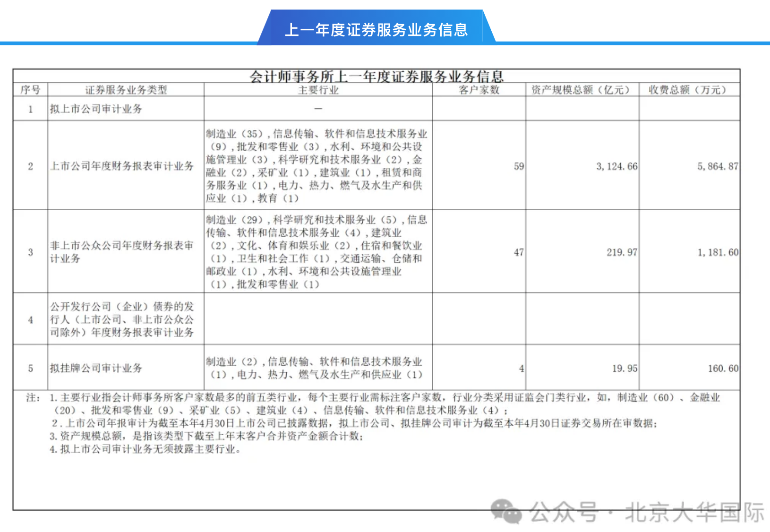Select the asset total value 3,124.66

pos(616,166)
